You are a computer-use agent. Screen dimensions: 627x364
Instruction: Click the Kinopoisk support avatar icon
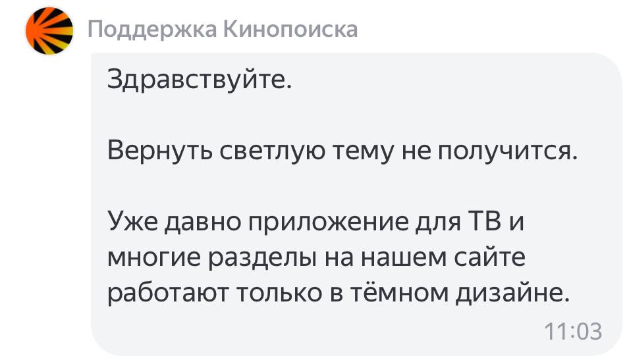click(49, 30)
